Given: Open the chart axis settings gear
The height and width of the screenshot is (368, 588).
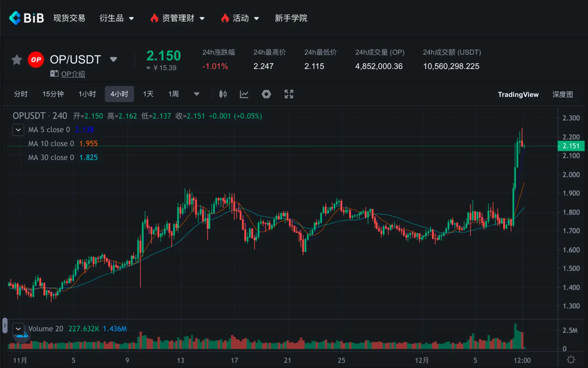Looking at the screenshot, I should (571, 360).
